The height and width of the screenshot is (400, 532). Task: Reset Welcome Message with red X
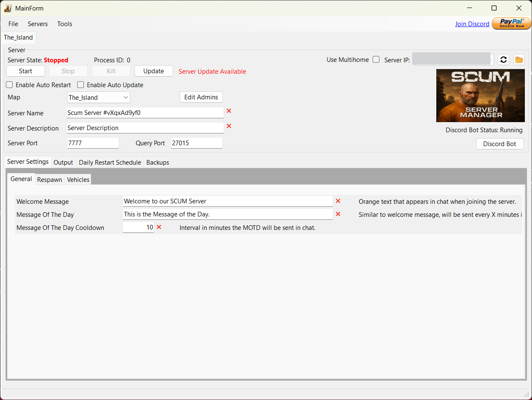click(338, 201)
